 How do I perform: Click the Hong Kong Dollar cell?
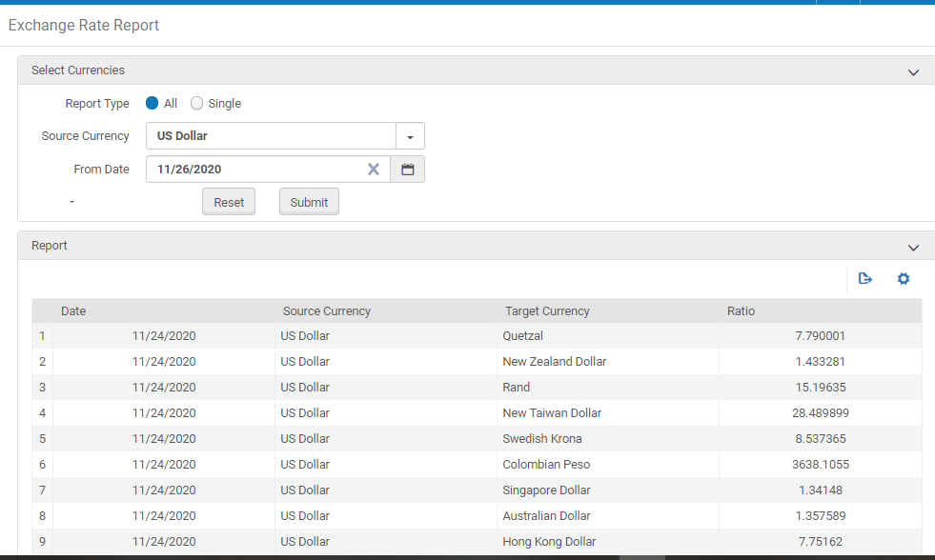[549, 542]
